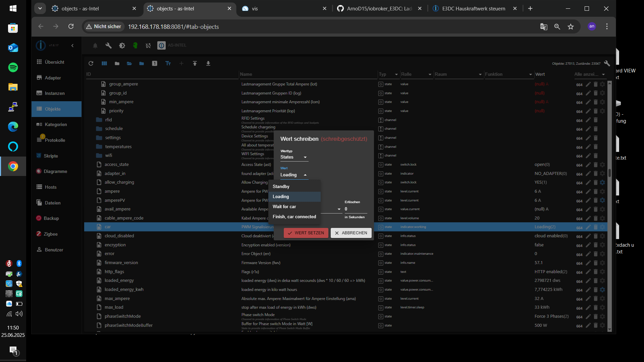
Task: Select the phaseSwitchMode object row
Action: tap(345, 316)
